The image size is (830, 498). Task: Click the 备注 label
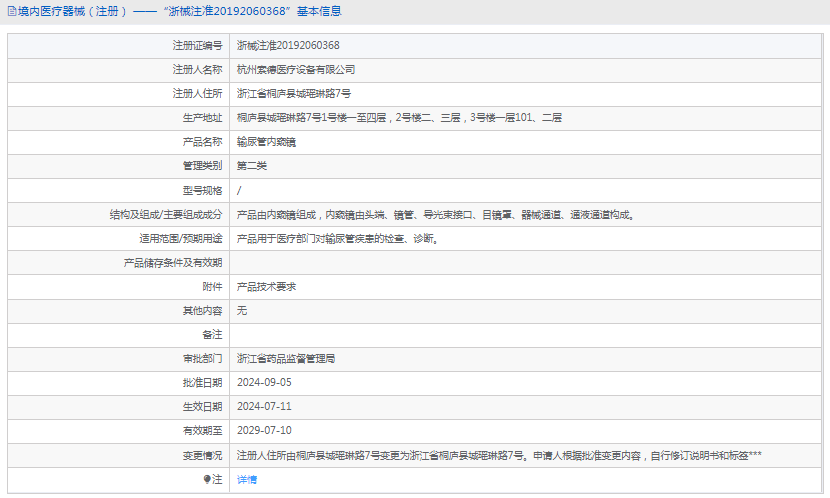[213, 335]
